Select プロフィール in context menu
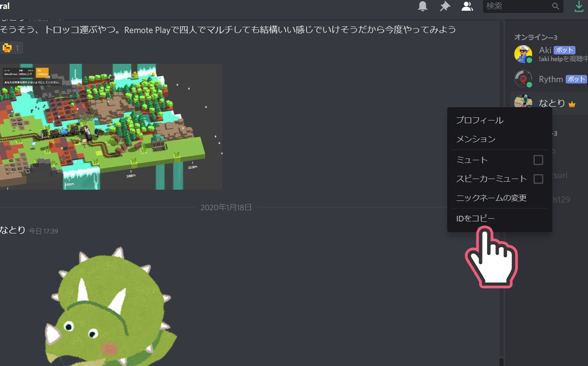The height and width of the screenshot is (366, 588). 500,121
